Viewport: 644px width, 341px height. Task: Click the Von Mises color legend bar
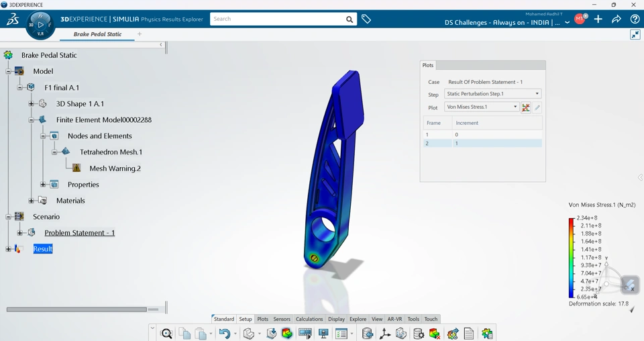(x=572, y=258)
